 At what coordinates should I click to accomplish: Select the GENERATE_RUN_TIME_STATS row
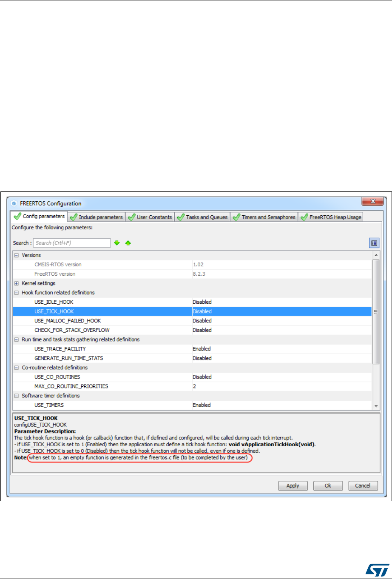[x=192, y=358]
